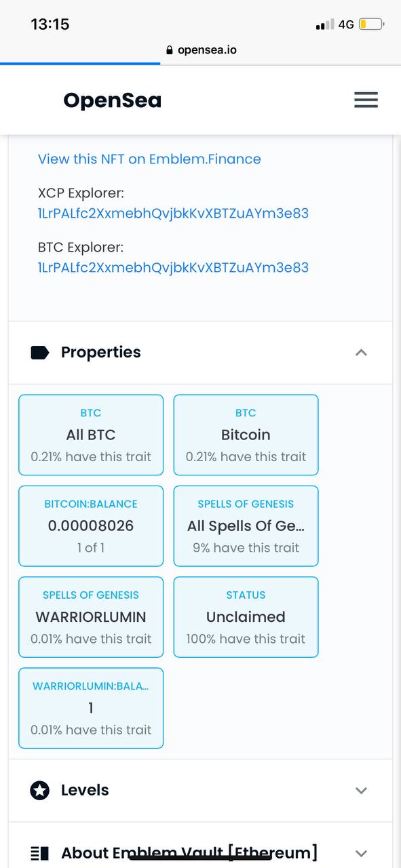Tap the Levels star icon
This screenshot has height=868, width=401.
(40, 790)
